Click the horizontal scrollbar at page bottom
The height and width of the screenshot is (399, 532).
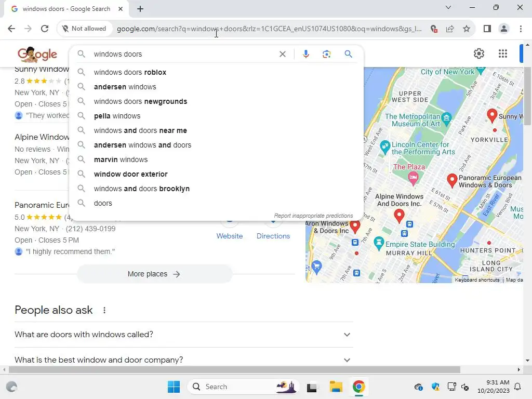pos(234,369)
